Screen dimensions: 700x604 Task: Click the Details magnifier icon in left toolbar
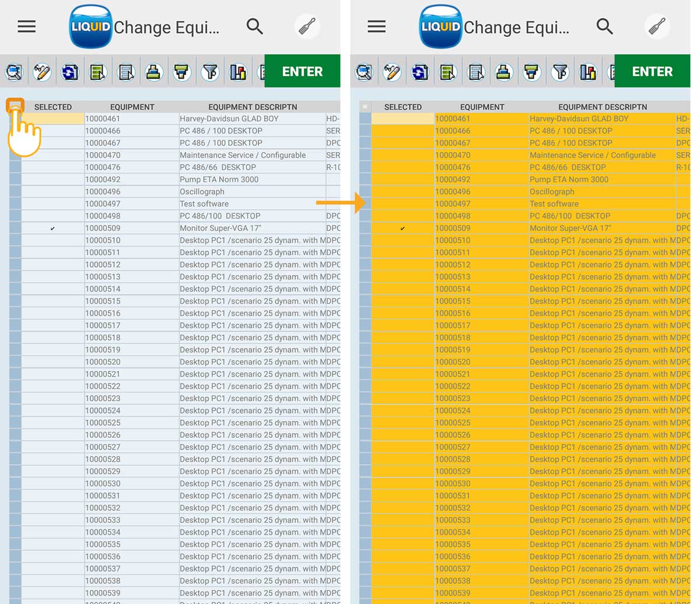[14, 72]
